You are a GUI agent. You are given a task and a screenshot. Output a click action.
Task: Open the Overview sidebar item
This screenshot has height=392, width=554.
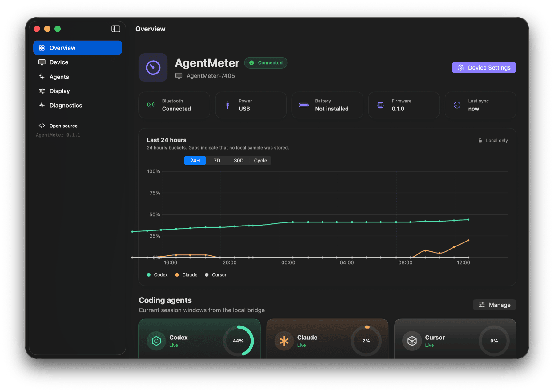click(x=78, y=48)
